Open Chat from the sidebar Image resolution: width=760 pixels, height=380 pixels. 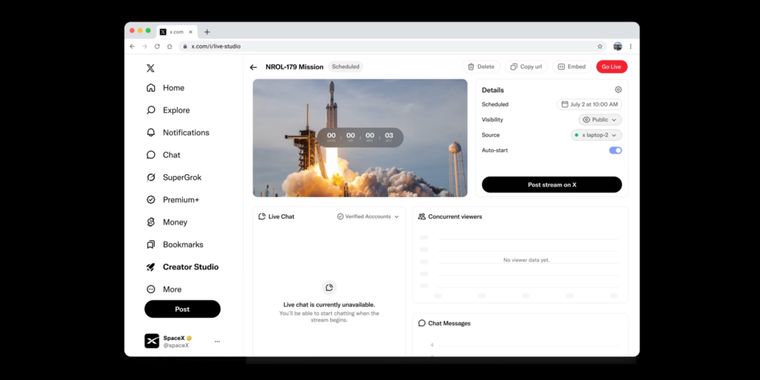[163, 155]
